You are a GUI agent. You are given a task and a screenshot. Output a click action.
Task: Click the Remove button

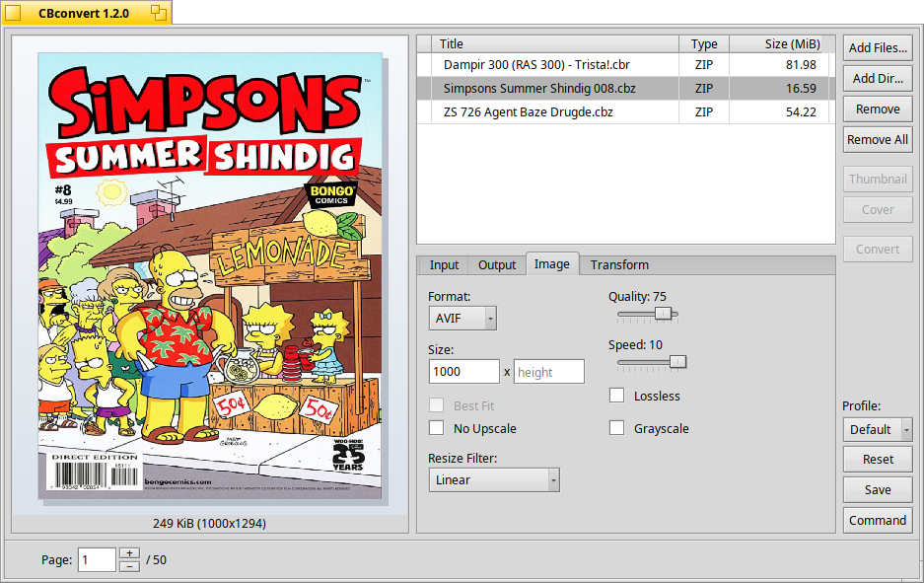[x=878, y=109]
